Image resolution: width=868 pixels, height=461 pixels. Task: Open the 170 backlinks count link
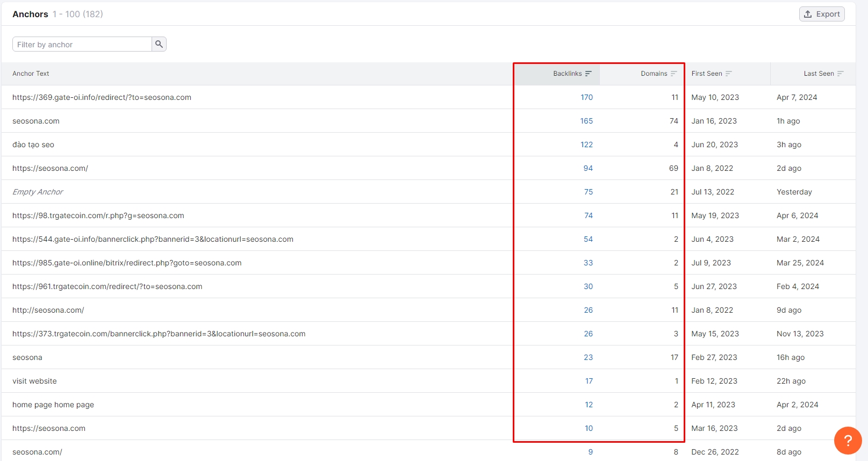click(x=586, y=97)
